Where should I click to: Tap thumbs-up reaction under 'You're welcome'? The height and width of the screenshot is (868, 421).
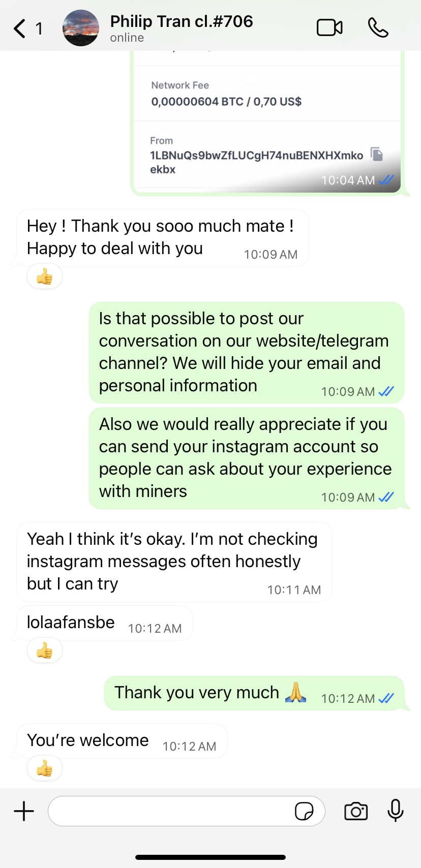pos(45,769)
